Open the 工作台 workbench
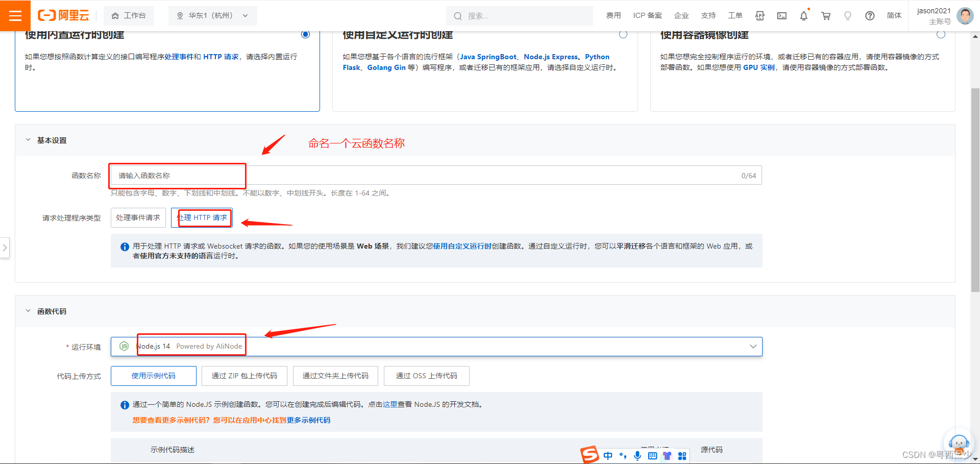 (x=129, y=16)
